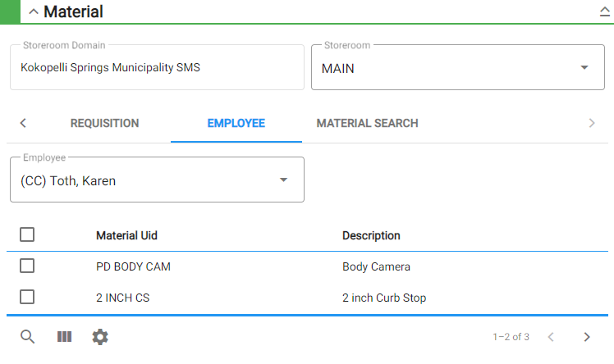
Task: Click the collapse-all icon at top right
Action: click(605, 11)
